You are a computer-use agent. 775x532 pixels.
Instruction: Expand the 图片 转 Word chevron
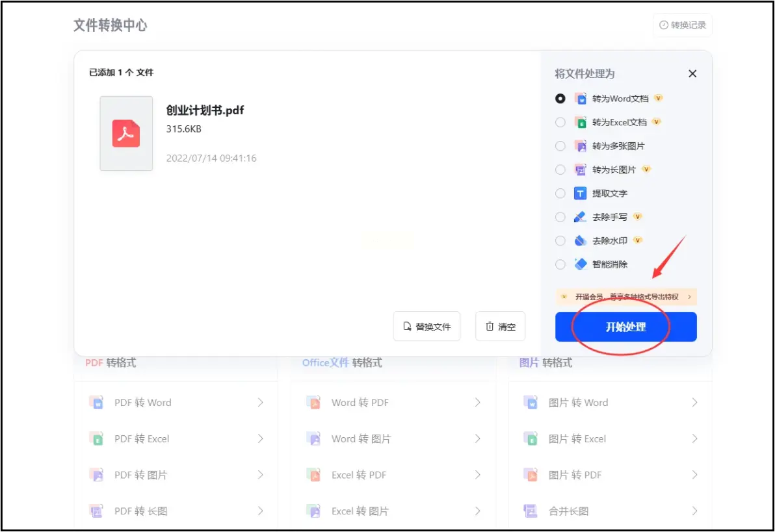coord(694,403)
